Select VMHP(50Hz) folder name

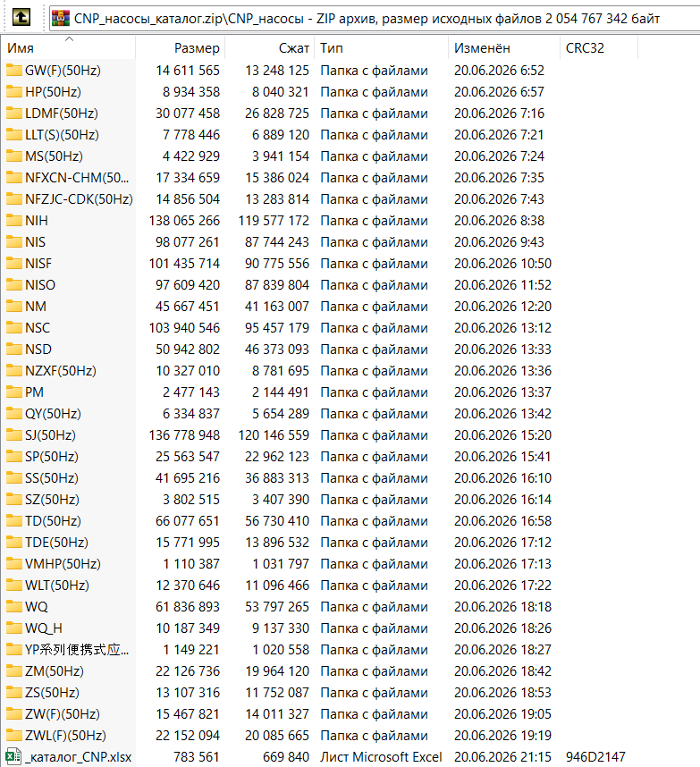click(x=63, y=564)
